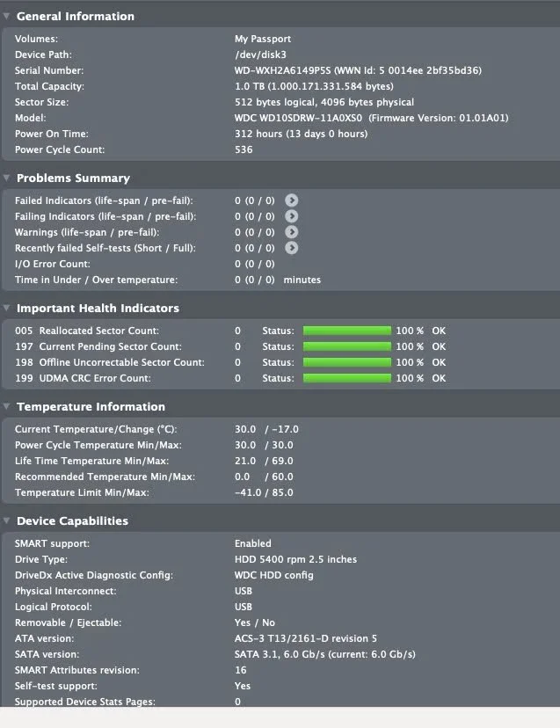Open Warnings details arrow icon

coord(292,232)
